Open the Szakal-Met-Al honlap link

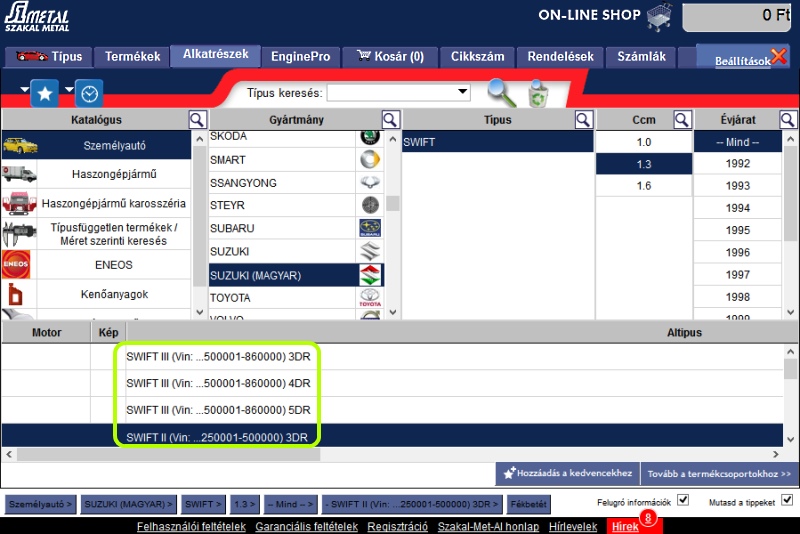click(x=488, y=526)
